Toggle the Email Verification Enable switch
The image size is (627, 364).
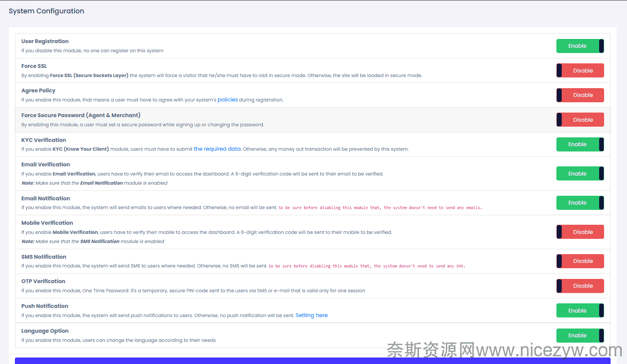(x=580, y=174)
